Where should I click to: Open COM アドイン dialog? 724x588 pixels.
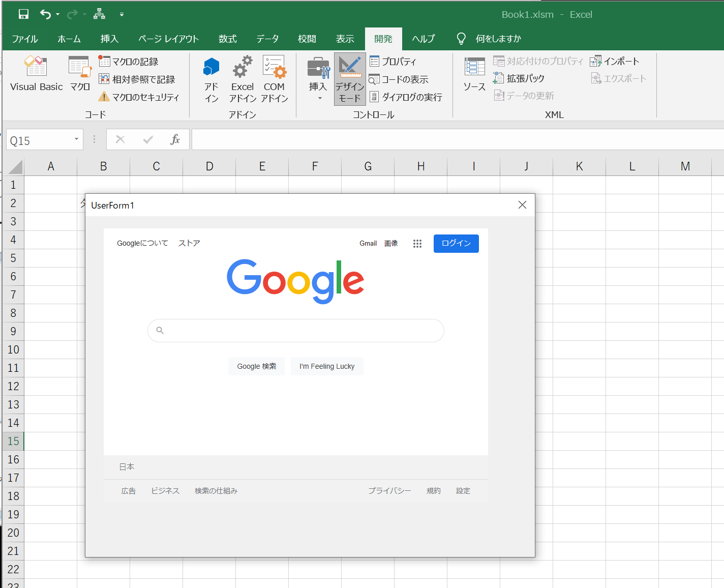tap(274, 79)
